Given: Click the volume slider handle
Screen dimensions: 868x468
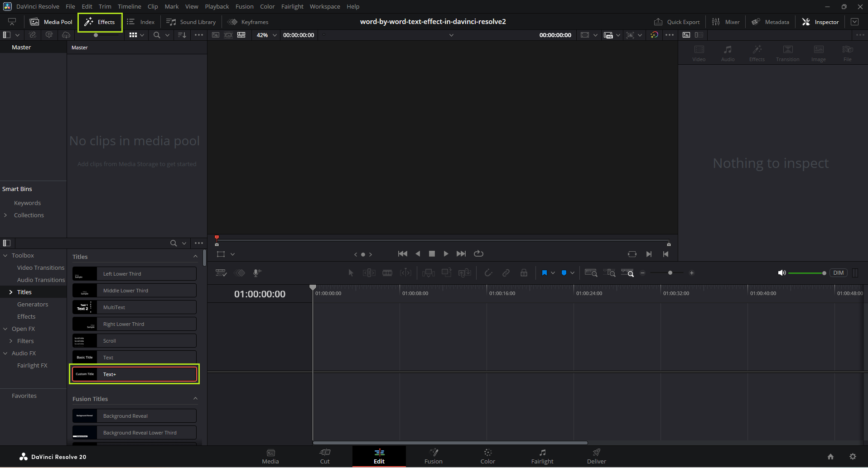Looking at the screenshot, I should click(x=824, y=273).
